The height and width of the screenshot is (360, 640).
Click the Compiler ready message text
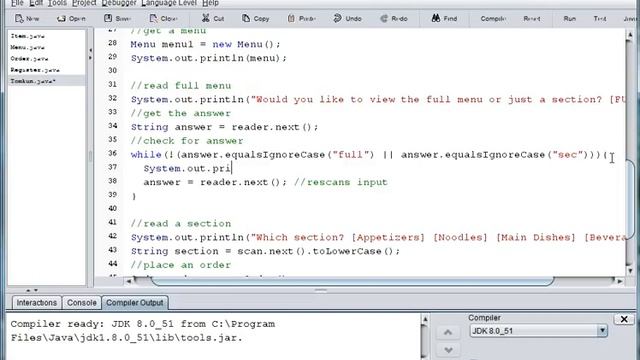[143, 331]
